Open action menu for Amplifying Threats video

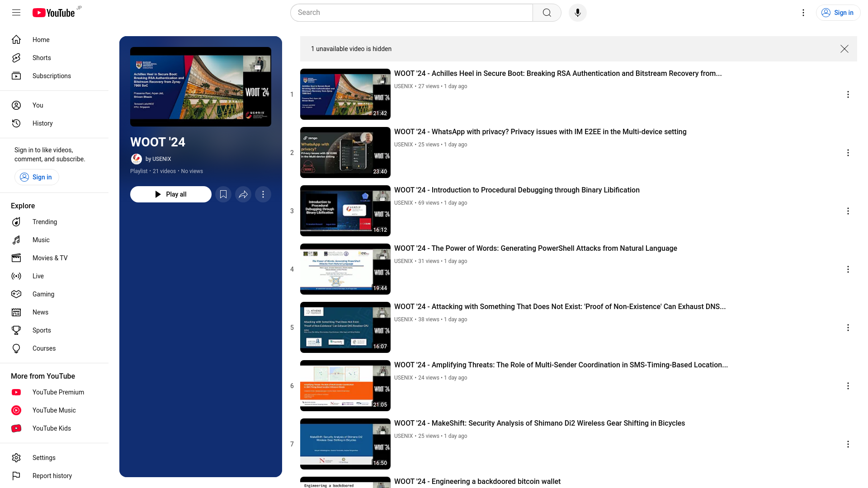(x=848, y=386)
